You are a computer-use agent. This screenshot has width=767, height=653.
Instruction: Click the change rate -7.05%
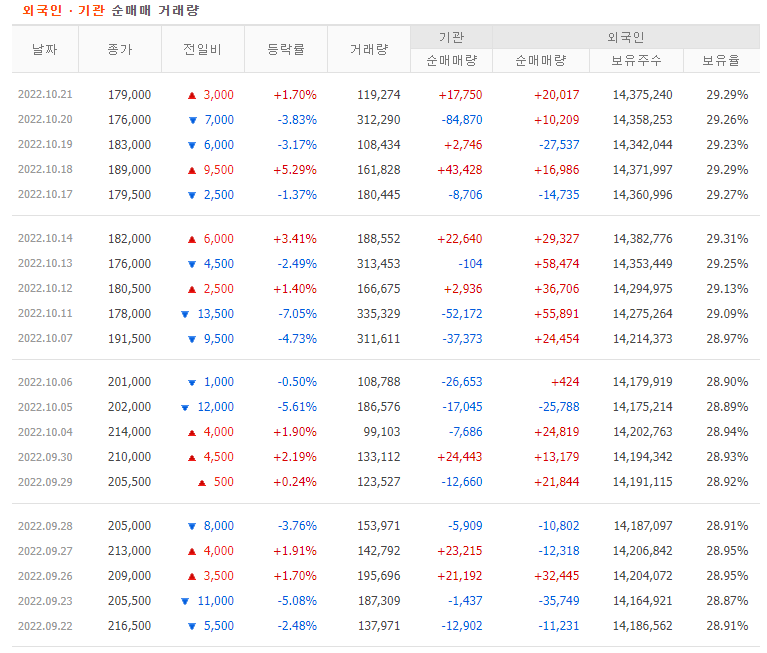click(297, 314)
